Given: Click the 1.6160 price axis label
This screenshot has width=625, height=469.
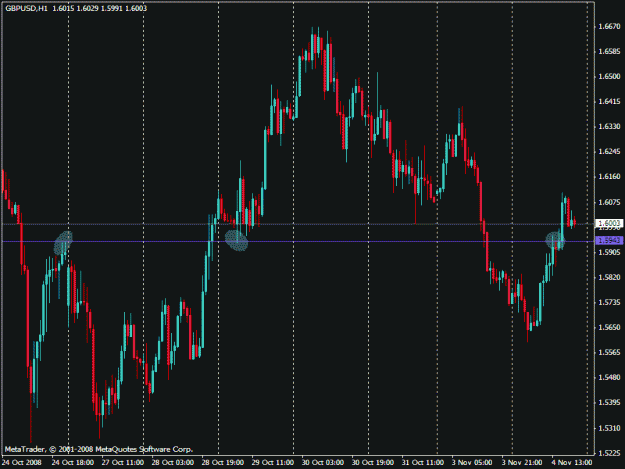Looking at the screenshot, I should (x=609, y=177).
